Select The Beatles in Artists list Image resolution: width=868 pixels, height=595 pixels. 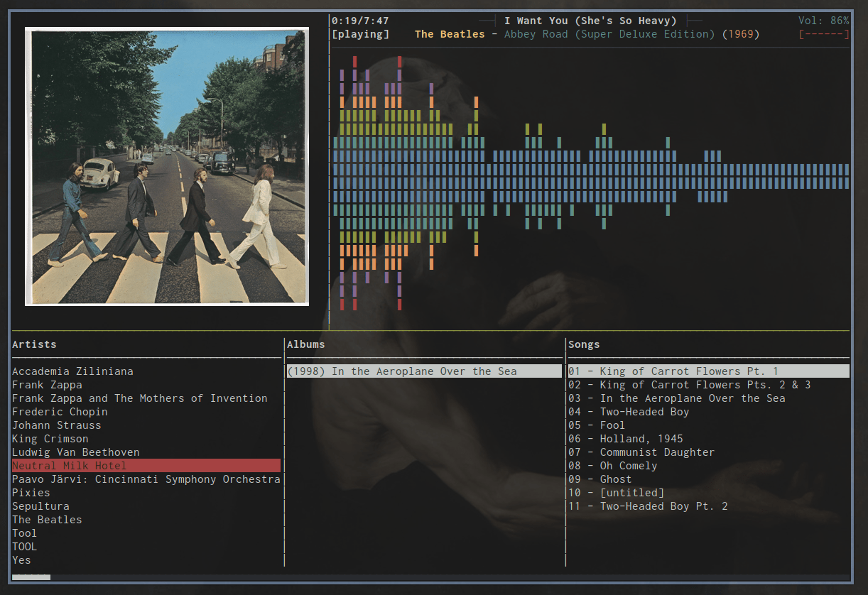(47, 520)
